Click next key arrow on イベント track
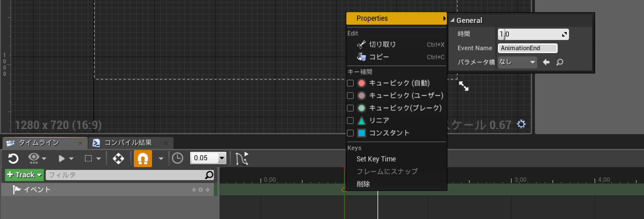Viewport: 644px width, 219px height. coord(207,190)
